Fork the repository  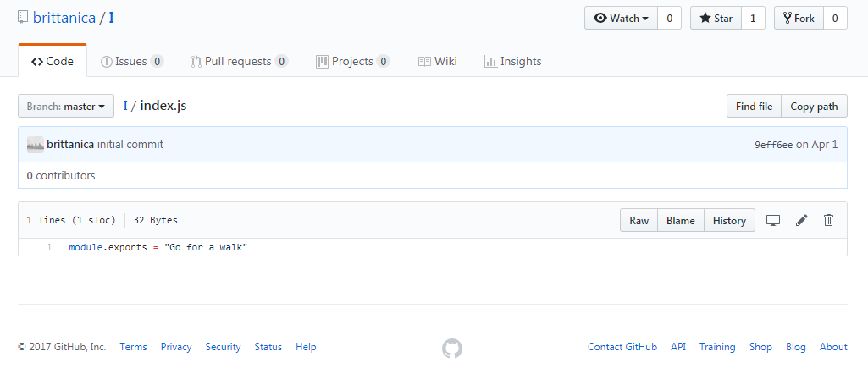[799, 19]
